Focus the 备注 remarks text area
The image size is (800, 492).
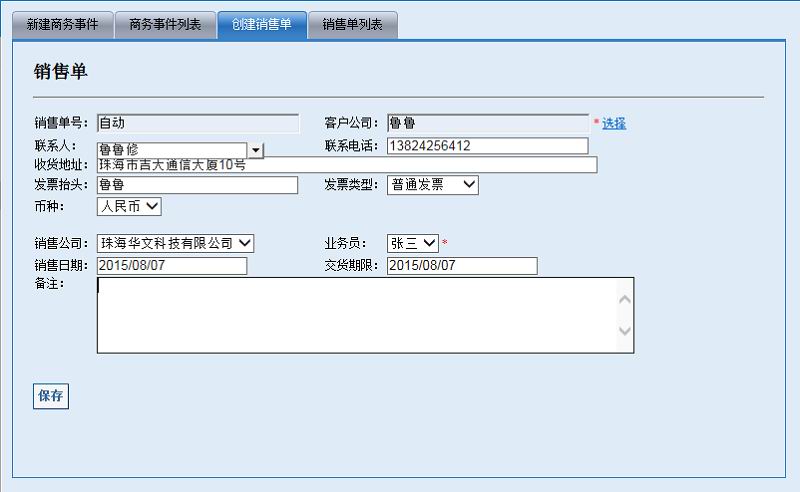(365, 315)
